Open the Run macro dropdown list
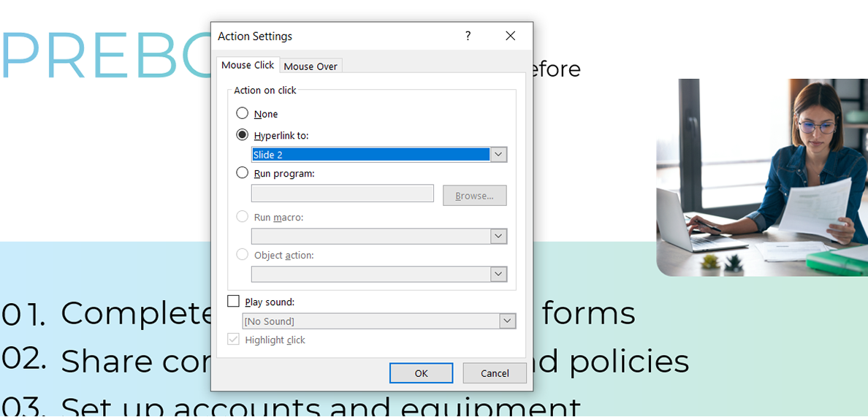This screenshot has height=417, width=868. [x=498, y=237]
